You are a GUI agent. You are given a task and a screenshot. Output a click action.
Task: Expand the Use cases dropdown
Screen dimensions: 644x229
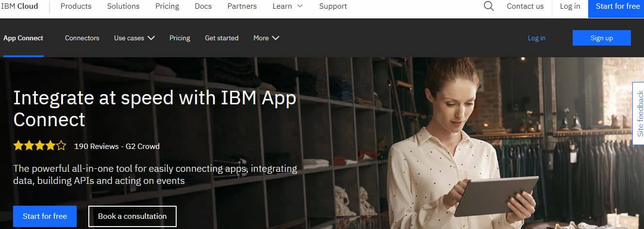[134, 38]
